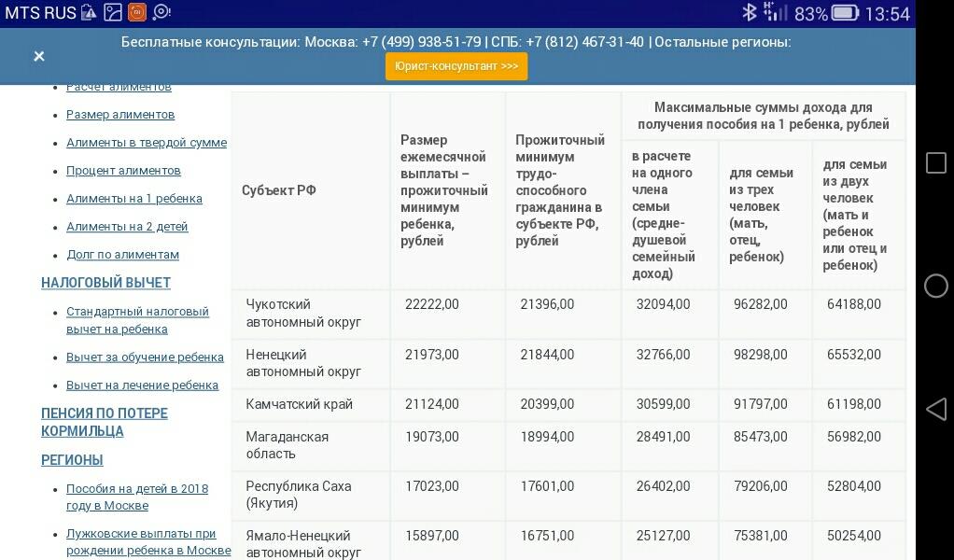The height and width of the screenshot is (560, 954).
Task: Open Процент алиментов link
Action: click(123, 170)
